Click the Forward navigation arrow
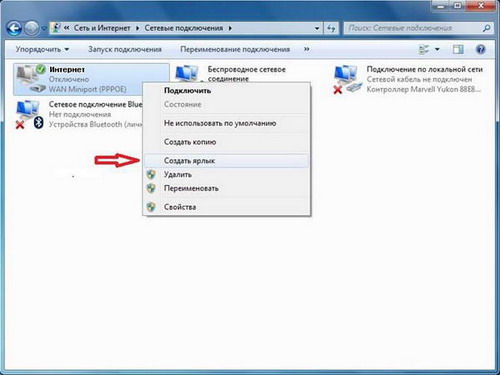500x375 pixels. click(32, 29)
